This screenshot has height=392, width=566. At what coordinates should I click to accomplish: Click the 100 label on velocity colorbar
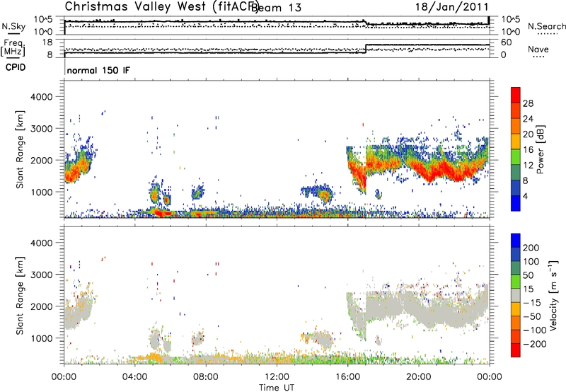(x=531, y=262)
